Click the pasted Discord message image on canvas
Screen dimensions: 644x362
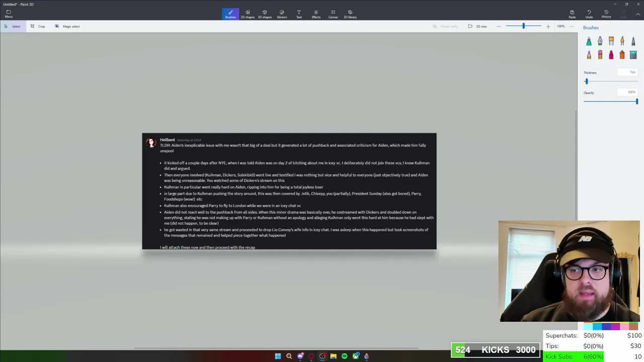point(289,191)
